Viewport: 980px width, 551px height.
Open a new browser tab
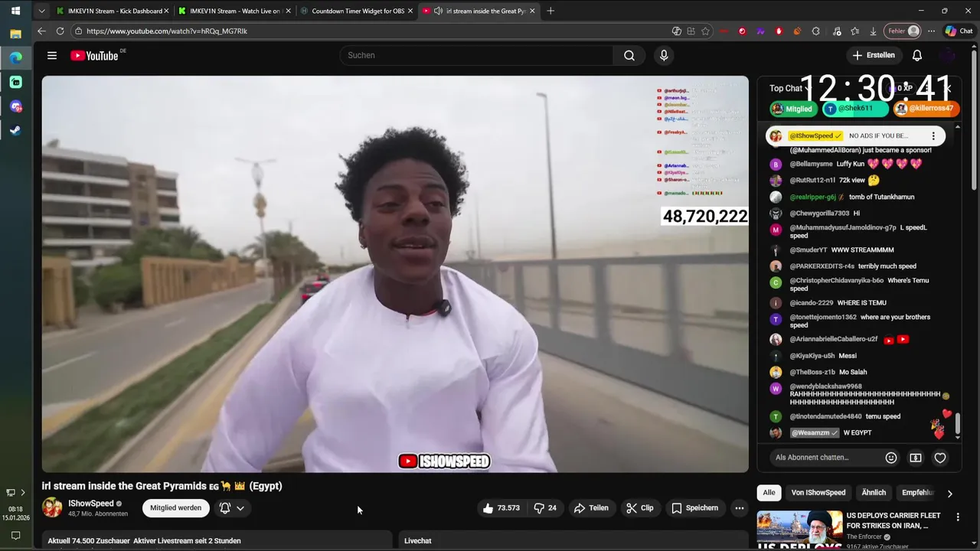pos(550,11)
